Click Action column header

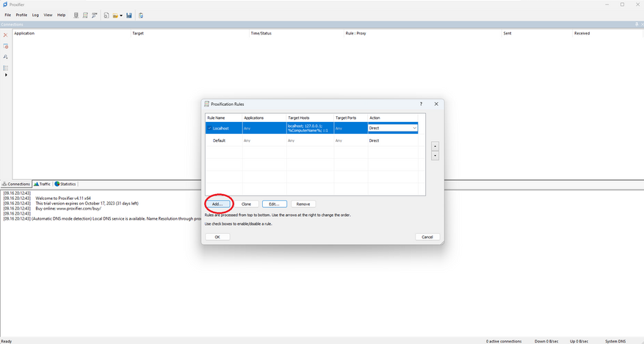pyautogui.click(x=393, y=118)
